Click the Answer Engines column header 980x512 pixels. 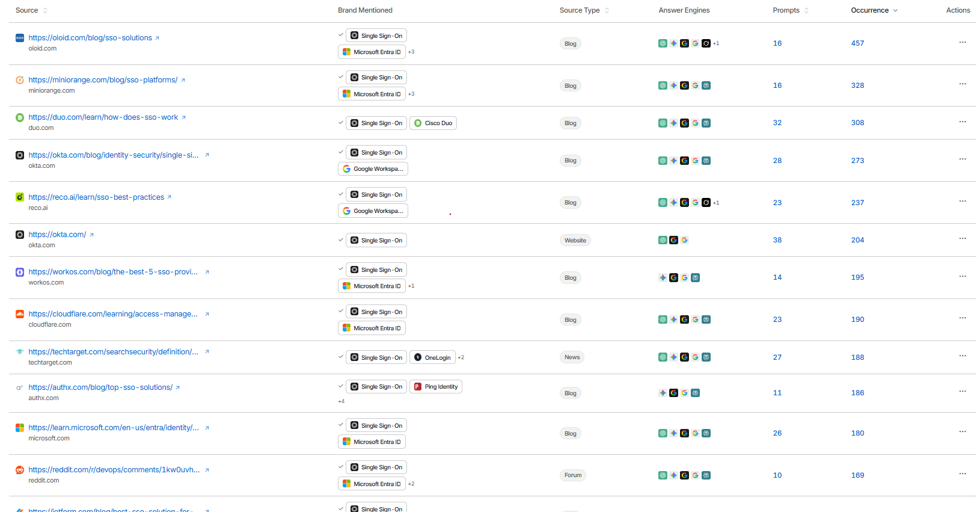pos(684,10)
